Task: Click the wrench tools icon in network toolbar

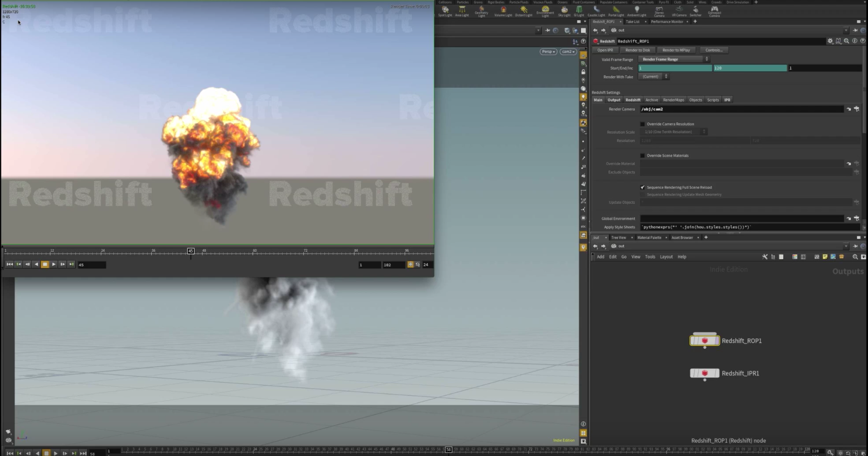Action: tap(765, 257)
